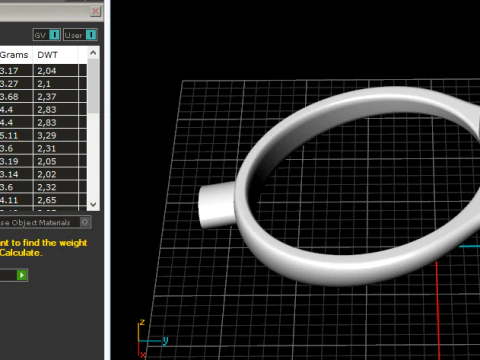The height and width of the screenshot is (360, 480).
Task: Toggle the User library switch
Action: coord(80,35)
